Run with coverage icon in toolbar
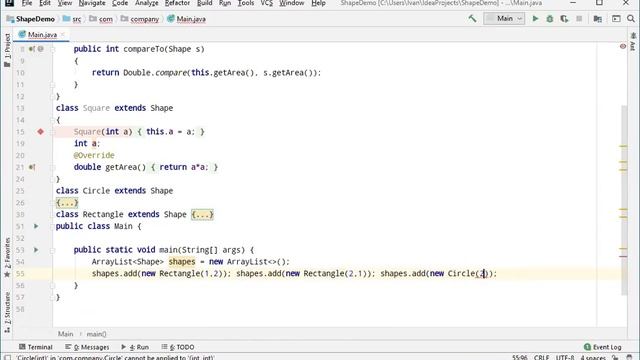The image size is (640, 360). click(x=564, y=19)
